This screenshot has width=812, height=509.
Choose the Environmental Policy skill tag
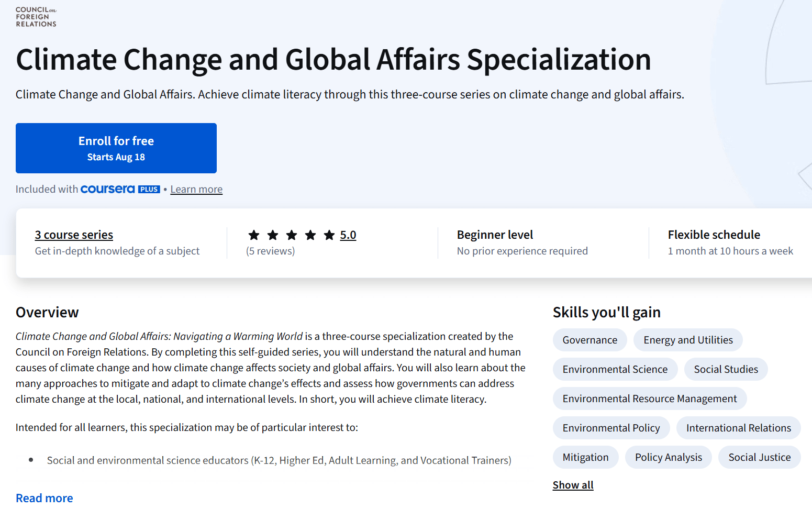(x=611, y=428)
